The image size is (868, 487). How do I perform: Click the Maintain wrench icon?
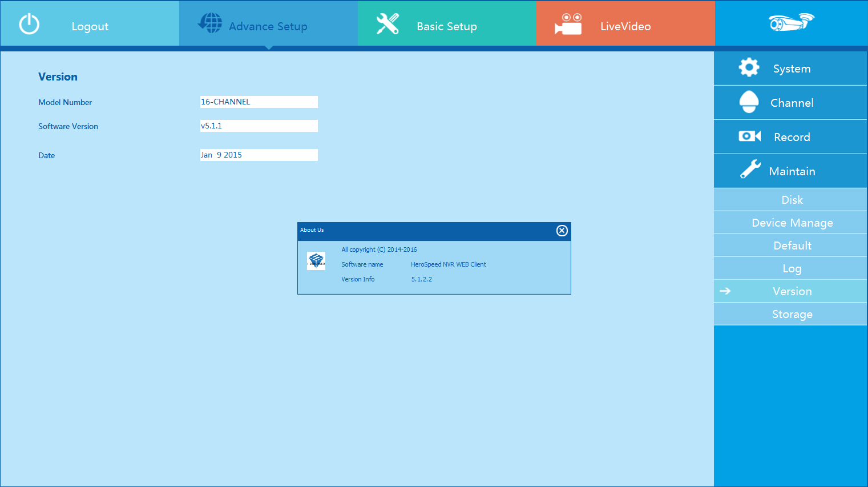750,170
